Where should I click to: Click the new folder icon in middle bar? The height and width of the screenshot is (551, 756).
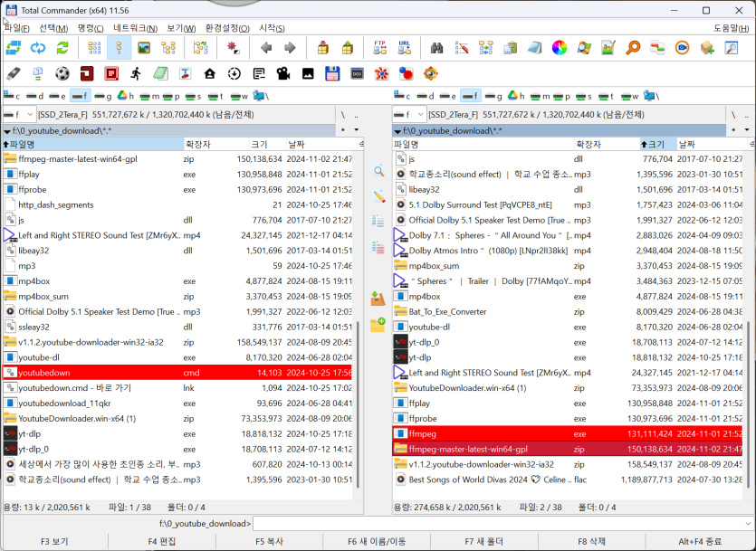(378, 324)
